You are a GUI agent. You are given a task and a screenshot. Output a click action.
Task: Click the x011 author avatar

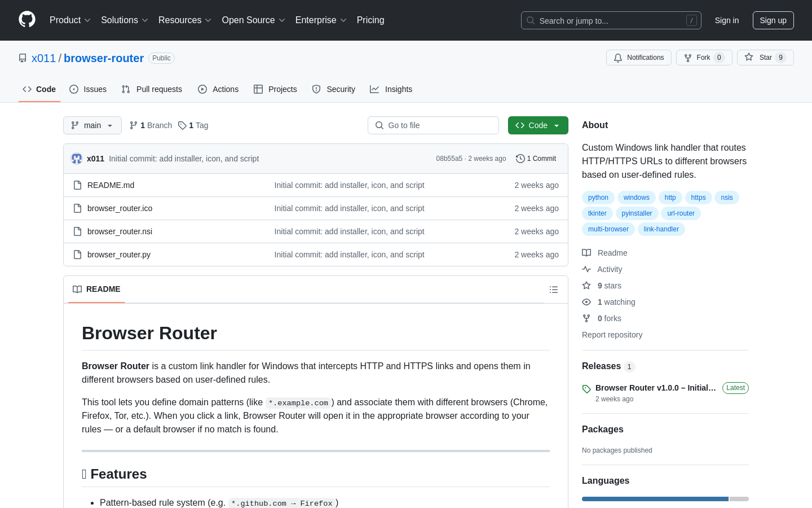(x=77, y=159)
